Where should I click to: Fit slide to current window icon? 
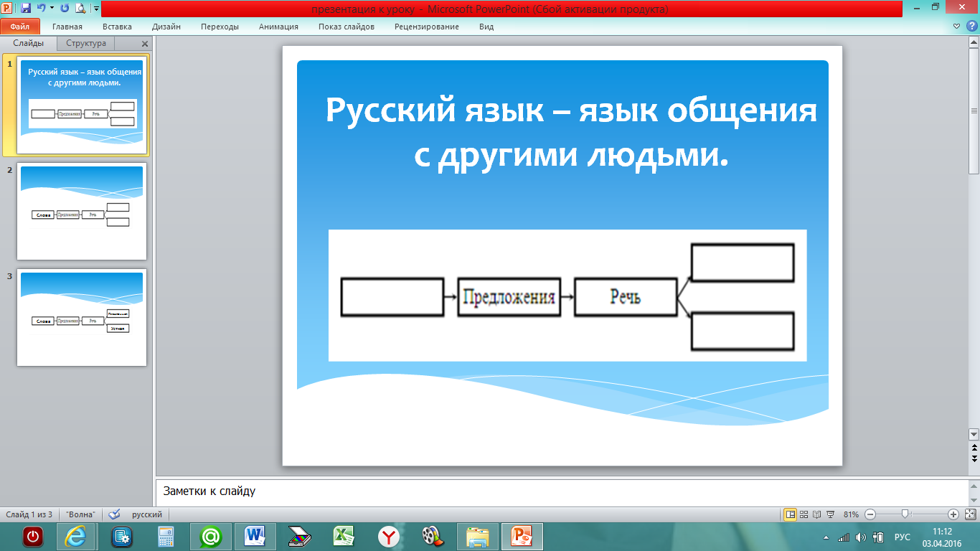(x=971, y=514)
